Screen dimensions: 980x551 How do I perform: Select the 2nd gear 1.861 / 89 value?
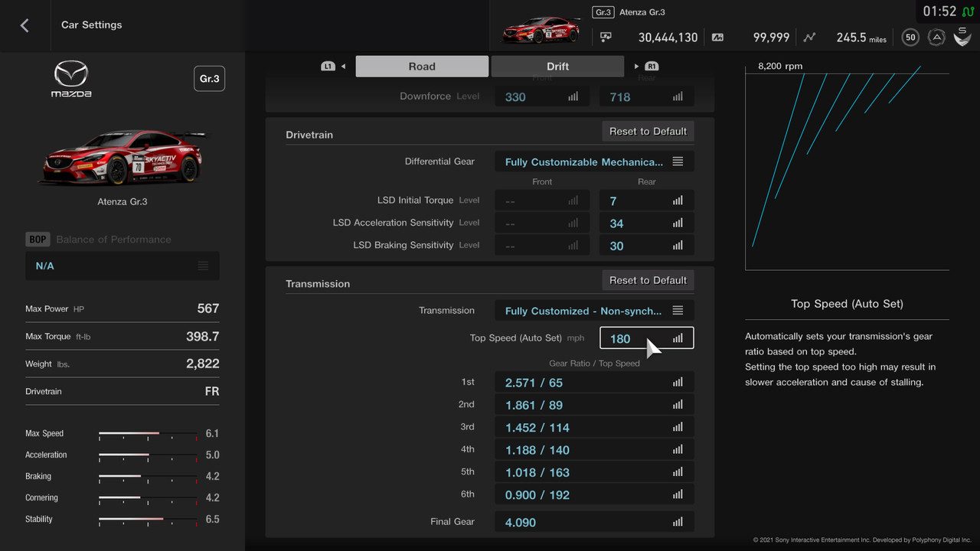click(594, 405)
